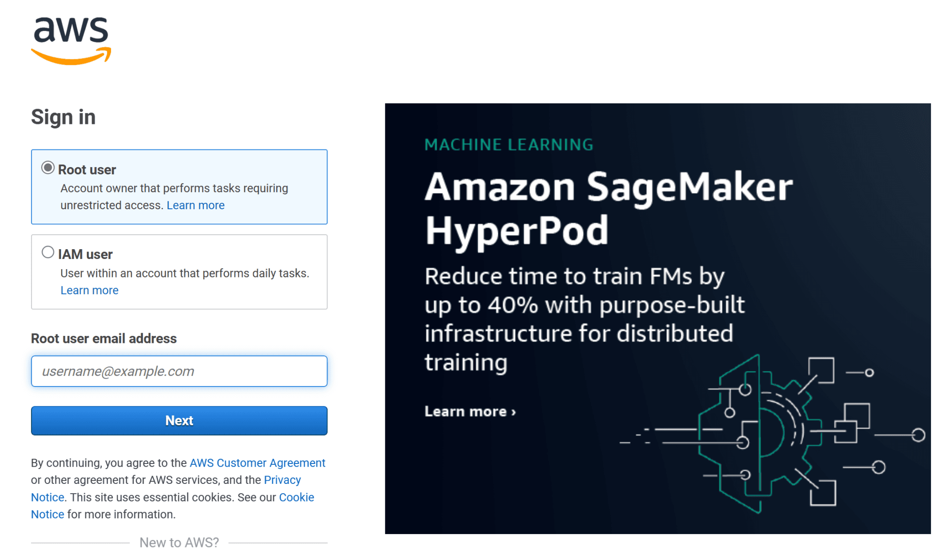Click the Amazon smile arc under aws text
This screenshot has width=951, height=560.
(70, 57)
